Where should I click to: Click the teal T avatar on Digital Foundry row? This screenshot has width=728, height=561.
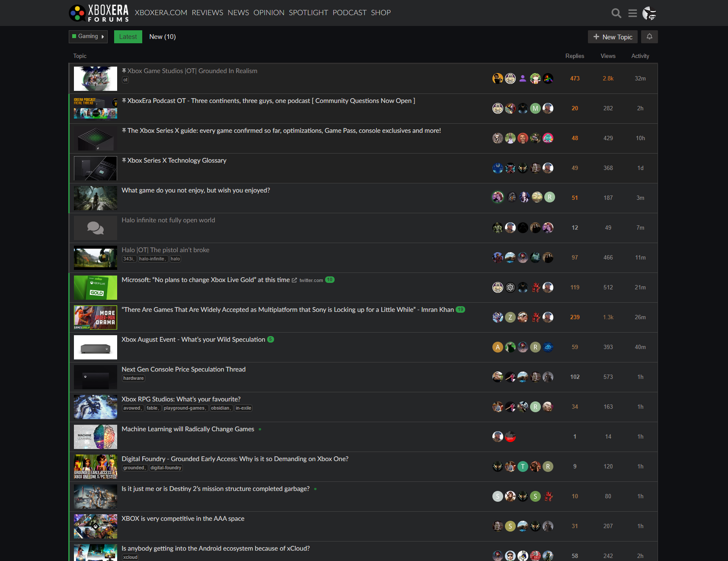pos(523,466)
